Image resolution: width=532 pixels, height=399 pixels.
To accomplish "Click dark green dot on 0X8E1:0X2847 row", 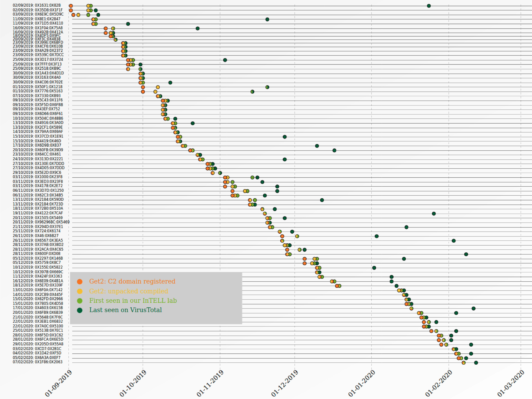I will [x=267, y=19].
